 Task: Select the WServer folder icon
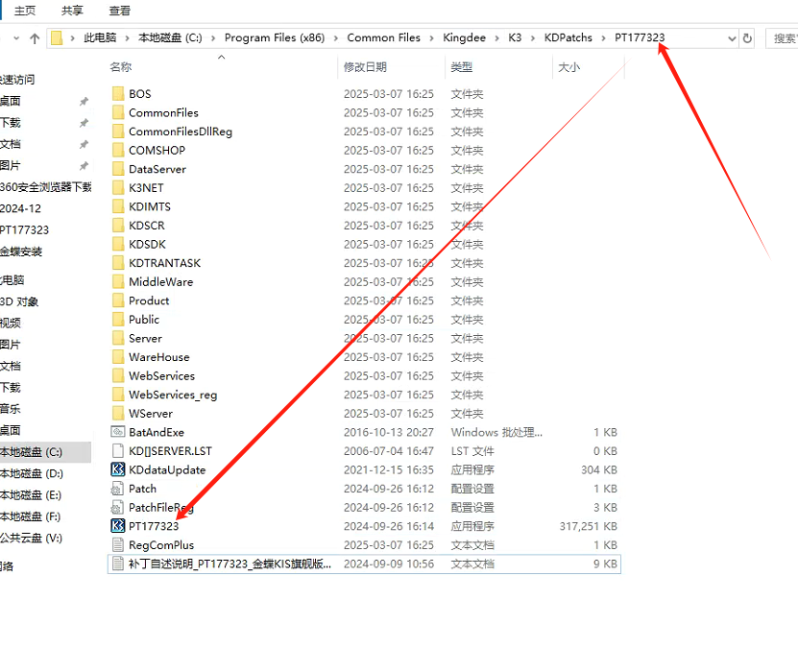[118, 414]
